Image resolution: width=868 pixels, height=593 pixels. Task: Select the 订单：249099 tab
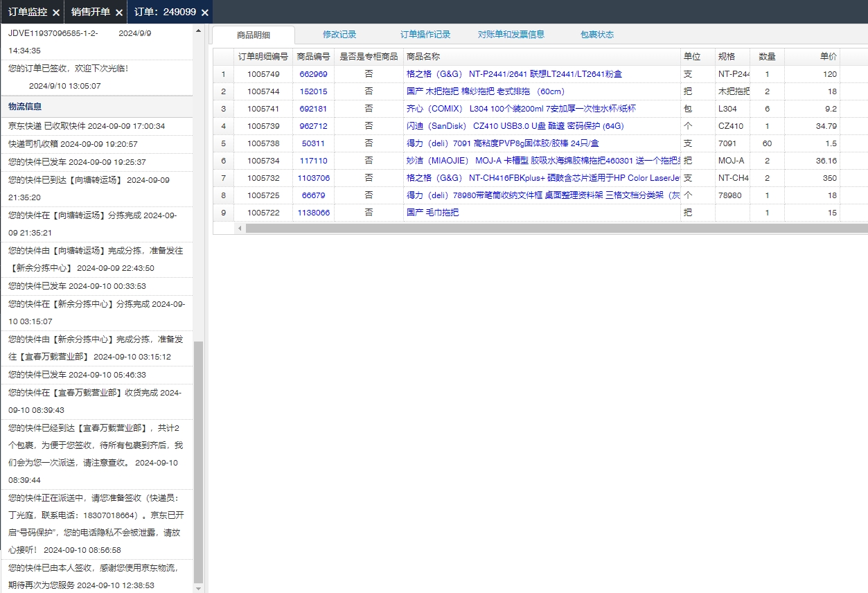(165, 12)
